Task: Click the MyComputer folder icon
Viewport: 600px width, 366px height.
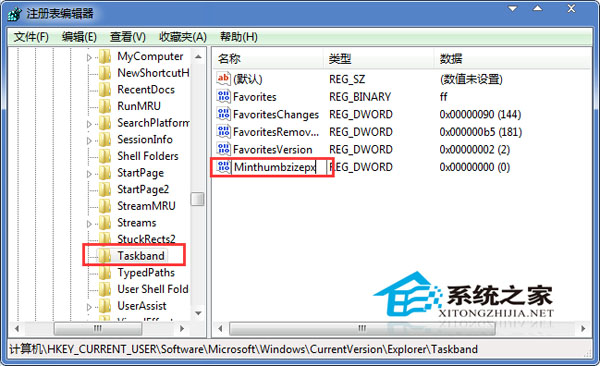Action: 105,57
